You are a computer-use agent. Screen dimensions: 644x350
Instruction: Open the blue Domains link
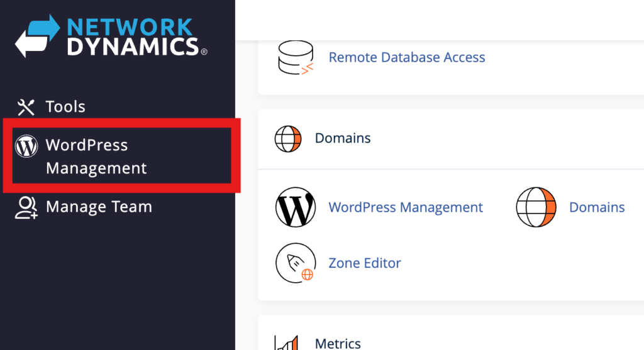tap(596, 207)
